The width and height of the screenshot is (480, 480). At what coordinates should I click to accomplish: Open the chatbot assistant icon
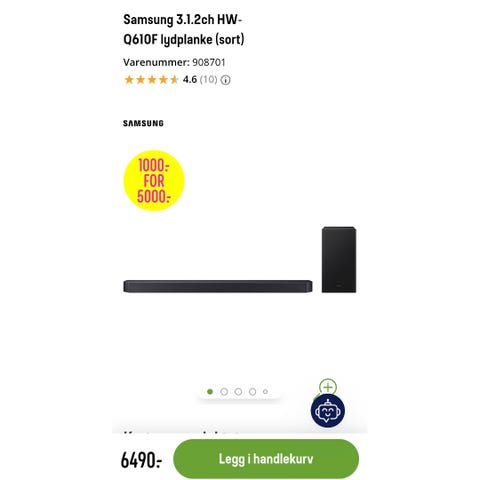click(328, 411)
